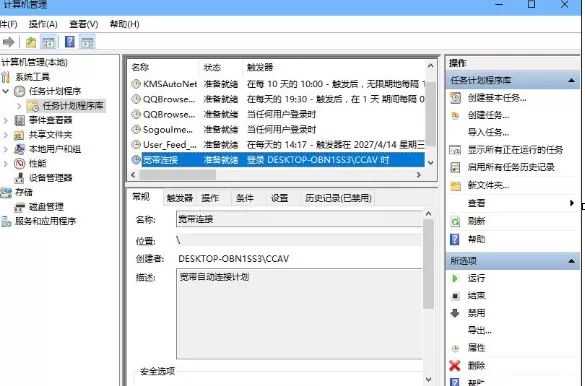Click the up one level folder icon

(x=31, y=42)
